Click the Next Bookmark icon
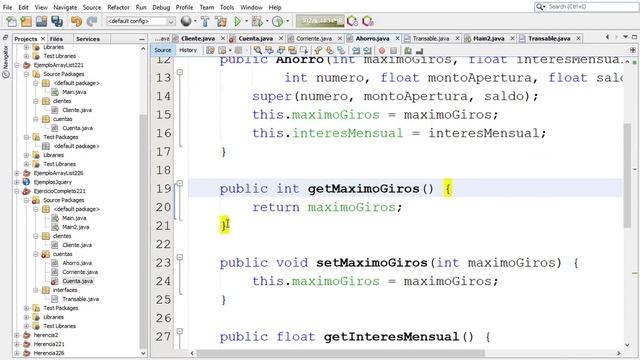 pos(329,51)
